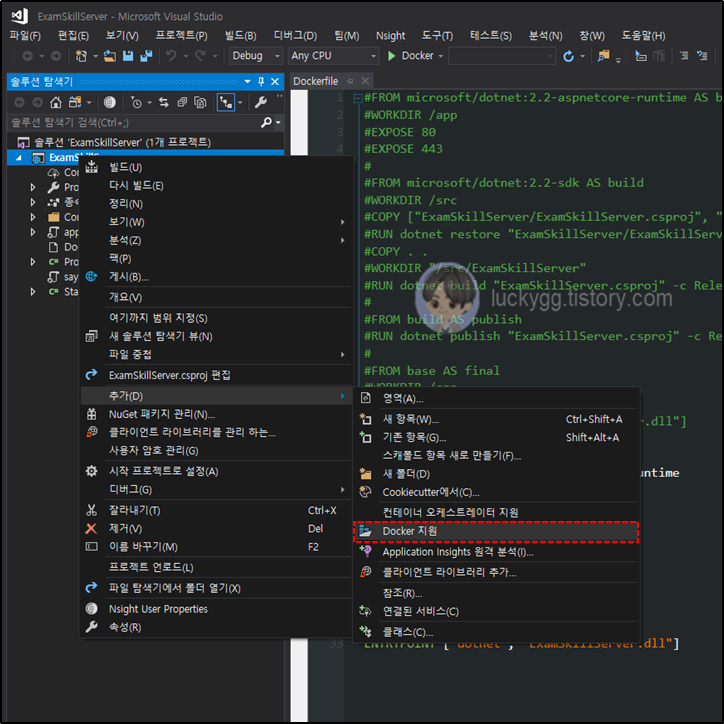
Task: Pin the Solution Explorer panel
Action: pyautogui.click(x=261, y=82)
